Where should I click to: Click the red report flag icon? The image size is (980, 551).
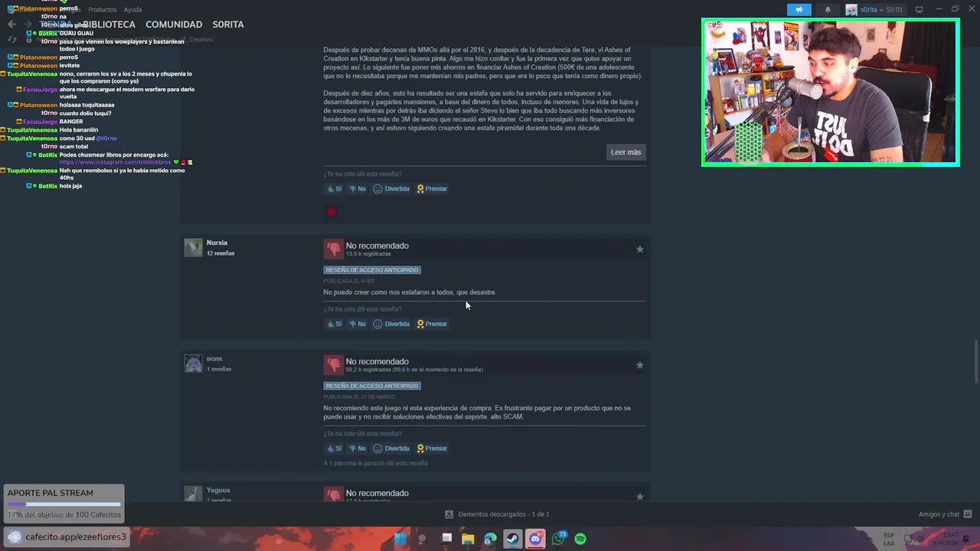pos(332,211)
